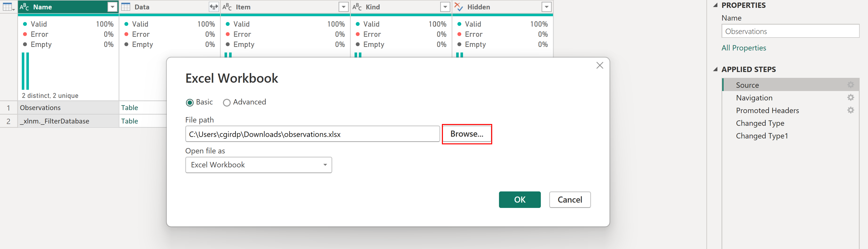Click the Hidden column data type icon
868x249 pixels.
[x=459, y=7]
